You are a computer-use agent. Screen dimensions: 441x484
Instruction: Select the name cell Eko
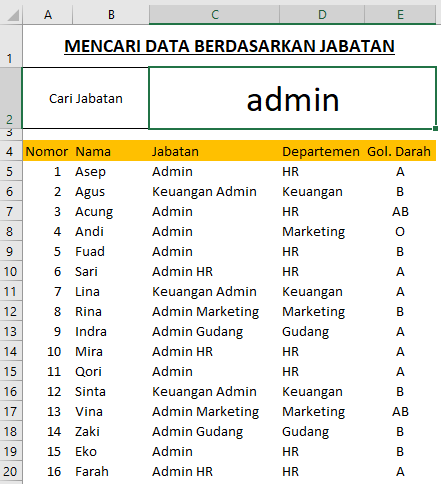pos(111,451)
